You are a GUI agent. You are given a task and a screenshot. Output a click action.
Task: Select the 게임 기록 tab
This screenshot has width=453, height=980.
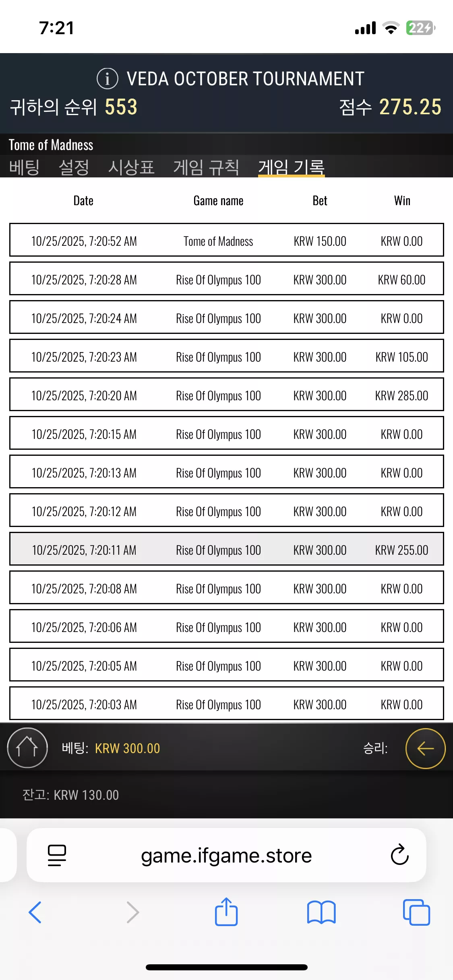click(291, 167)
